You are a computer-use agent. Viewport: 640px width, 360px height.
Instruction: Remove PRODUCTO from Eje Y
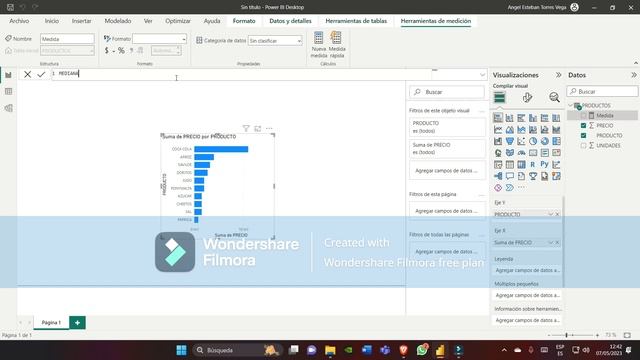(x=557, y=214)
